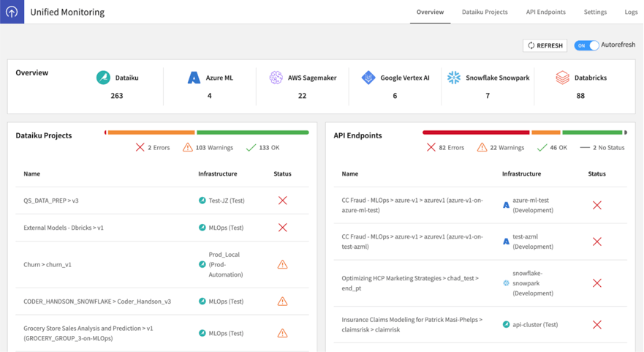The image size is (644, 352).
Task: Click the 46 OK filter in API Endpoints
Action: 552,147
